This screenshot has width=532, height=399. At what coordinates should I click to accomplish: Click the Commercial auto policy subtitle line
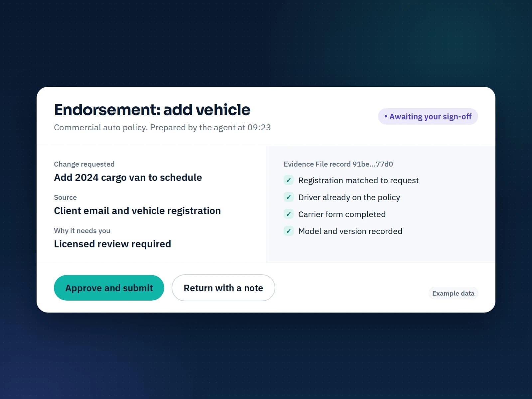162,128
